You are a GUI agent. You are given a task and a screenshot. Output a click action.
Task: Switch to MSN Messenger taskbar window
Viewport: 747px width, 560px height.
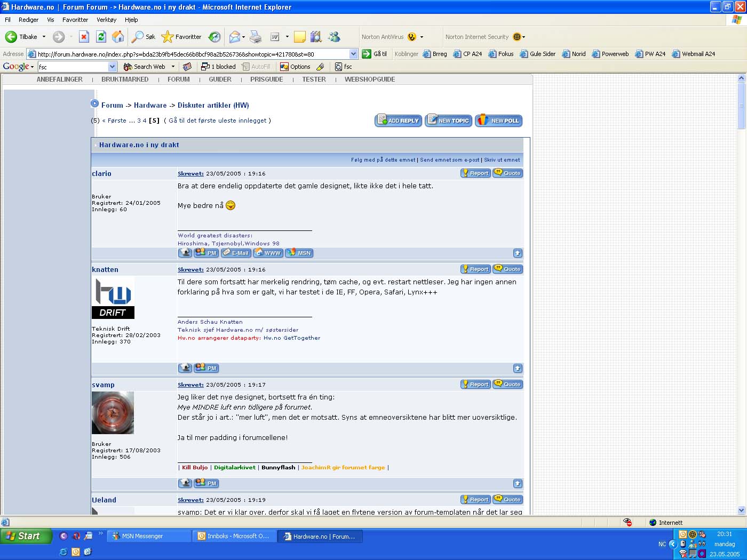pyautogui.click(x=149, y=536)
